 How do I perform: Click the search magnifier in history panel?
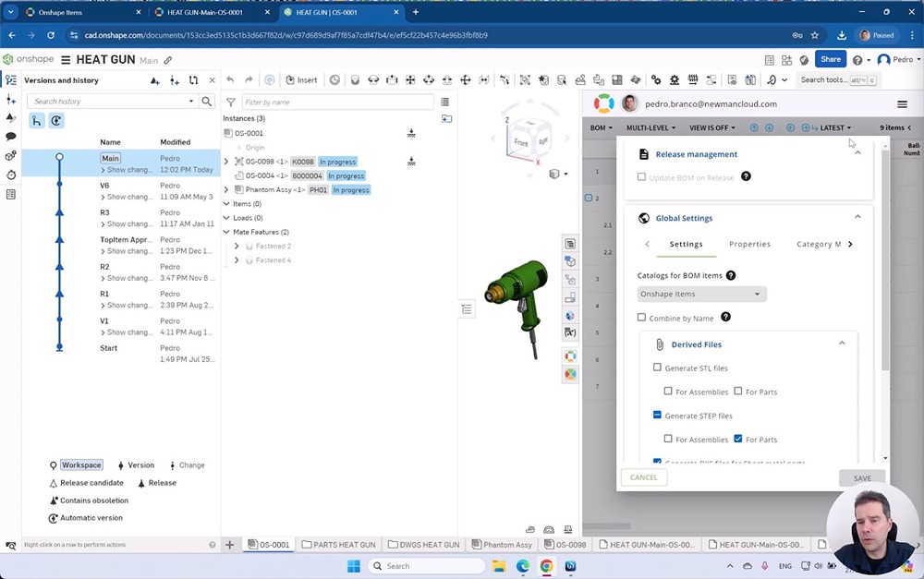click(207, 102)
